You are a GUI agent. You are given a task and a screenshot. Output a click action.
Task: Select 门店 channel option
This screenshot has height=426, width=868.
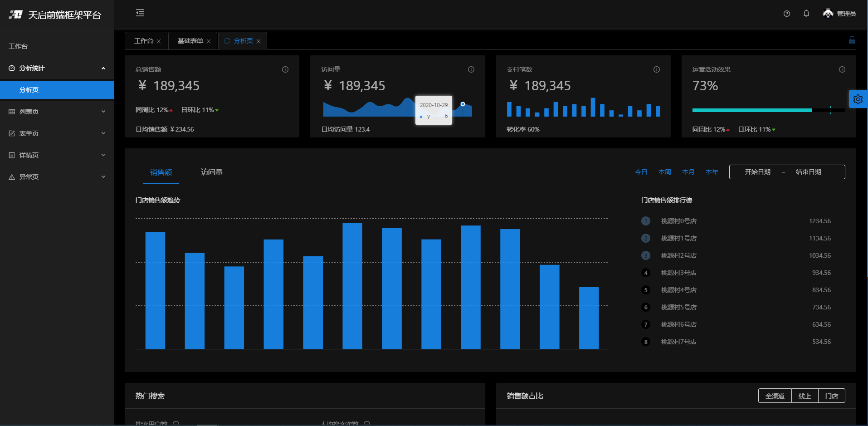pos(831,396)
